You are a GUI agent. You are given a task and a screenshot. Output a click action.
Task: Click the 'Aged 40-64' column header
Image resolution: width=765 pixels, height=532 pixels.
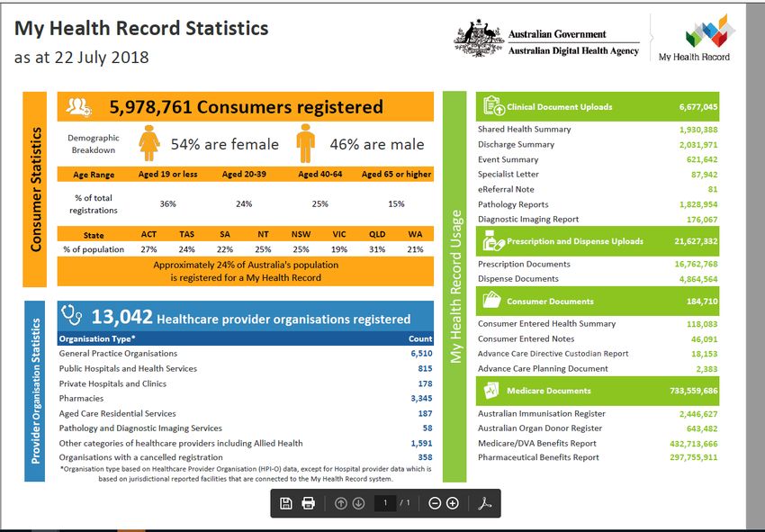coord(320,175)
